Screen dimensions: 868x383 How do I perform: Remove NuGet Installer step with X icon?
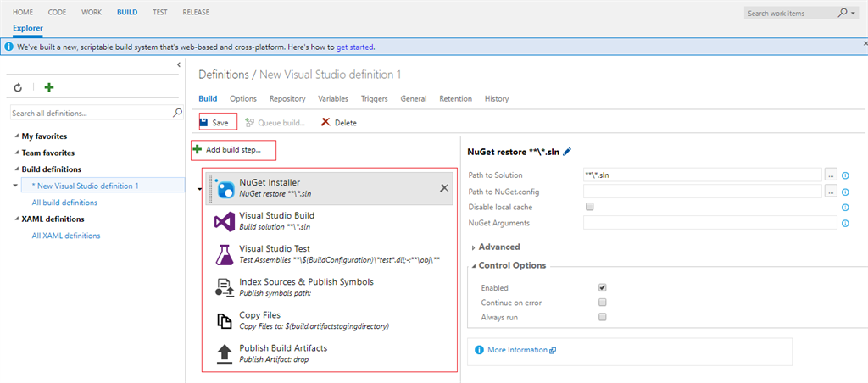coord(444,187)
